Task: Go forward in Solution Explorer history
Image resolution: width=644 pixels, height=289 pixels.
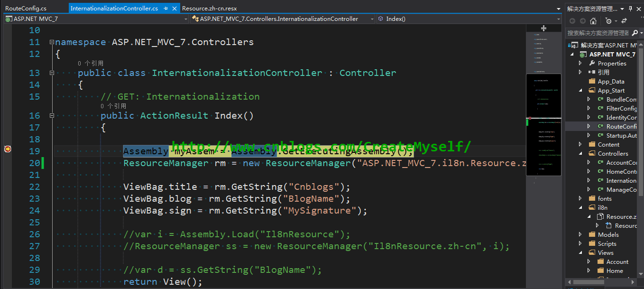Action: 582,21
